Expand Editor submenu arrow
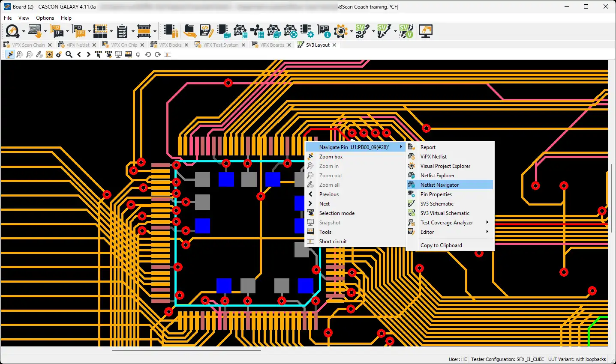The image size is (616, 364). coord(487,232)
